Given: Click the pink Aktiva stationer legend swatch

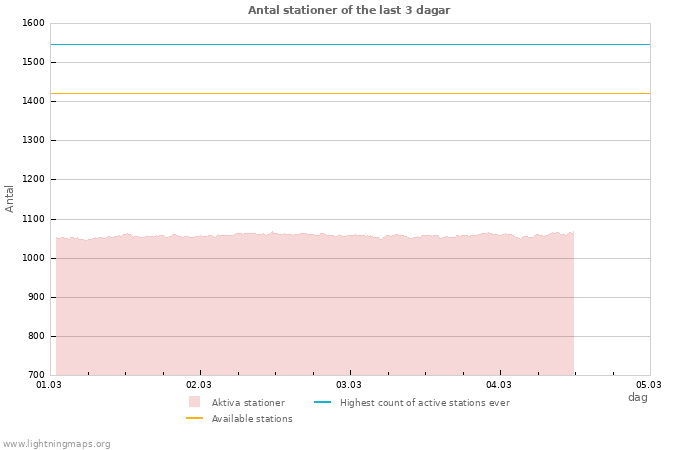Looking at the screenshot, I should click(x=194, y=402).
